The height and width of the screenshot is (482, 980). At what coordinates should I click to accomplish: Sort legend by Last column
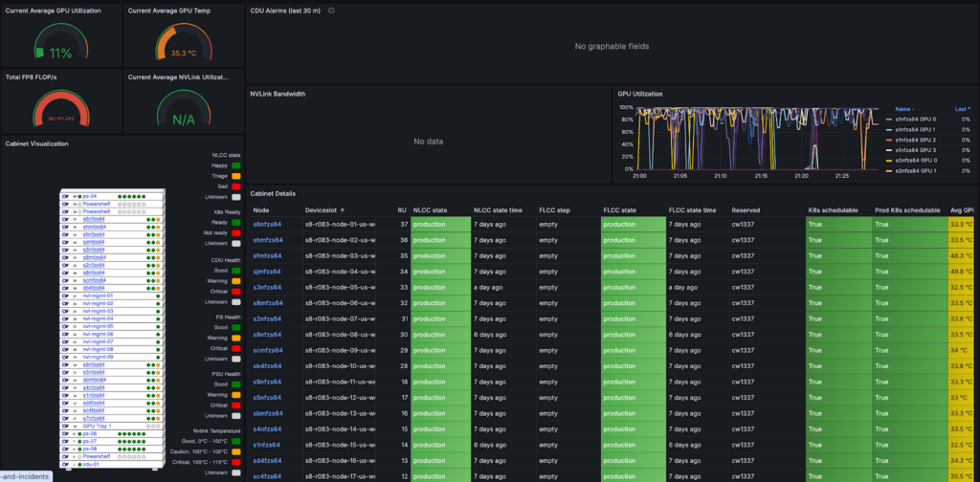[960, 108]
